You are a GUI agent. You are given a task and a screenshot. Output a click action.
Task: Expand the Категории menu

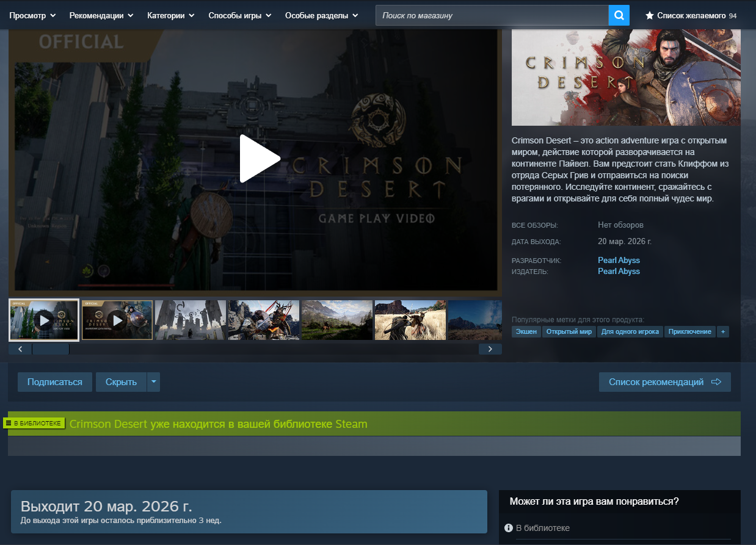coord(171,15)
